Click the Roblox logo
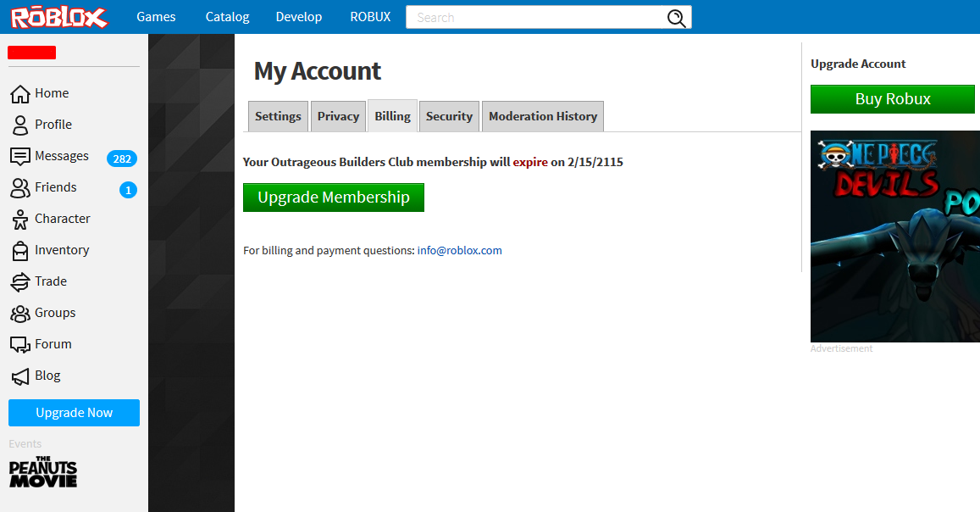Screen dimensions: 980x512 (59, 17)
